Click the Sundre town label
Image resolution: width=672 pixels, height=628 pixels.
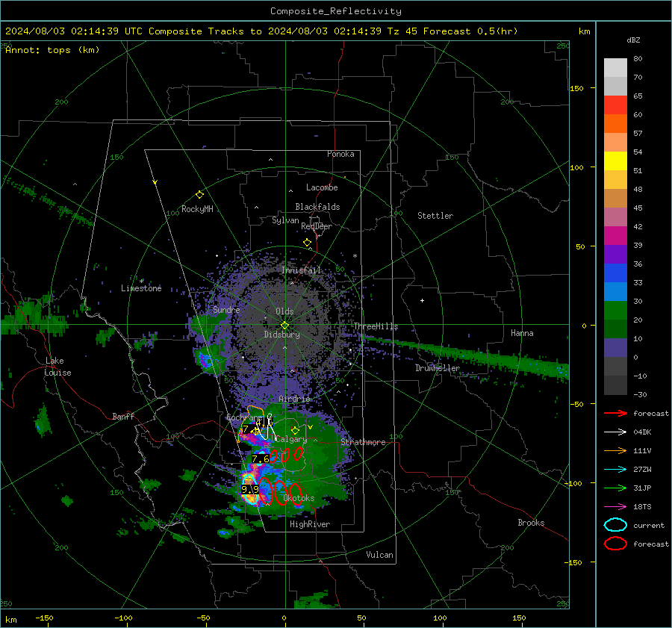[226, 310]
